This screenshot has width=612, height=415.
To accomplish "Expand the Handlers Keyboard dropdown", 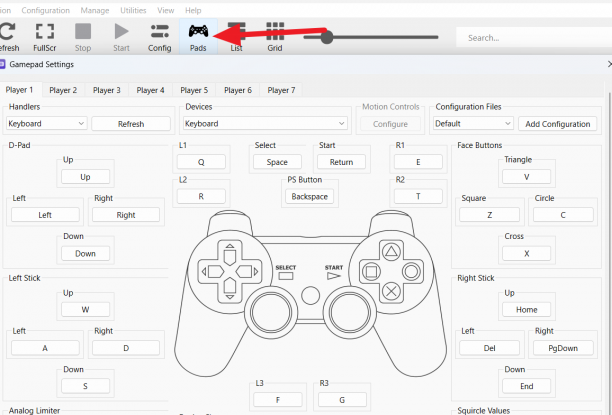I will (x=46, y=124).
